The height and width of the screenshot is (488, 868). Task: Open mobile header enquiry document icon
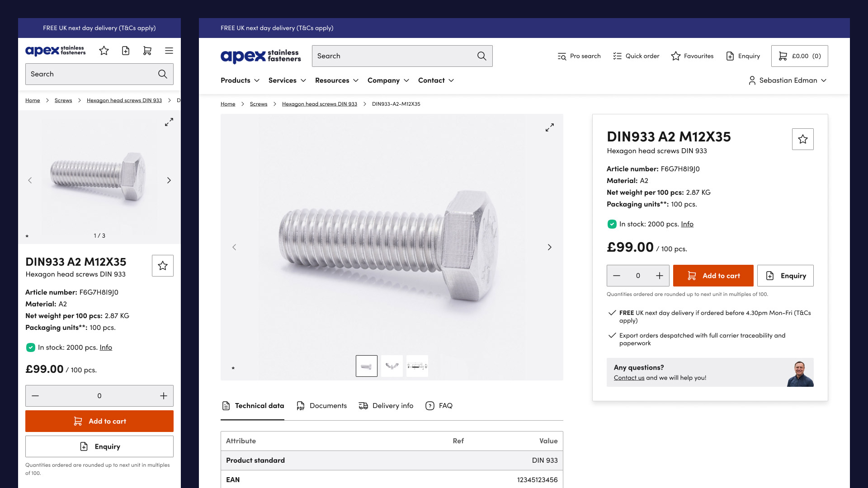pyautogui.click(x=126, y=51)
